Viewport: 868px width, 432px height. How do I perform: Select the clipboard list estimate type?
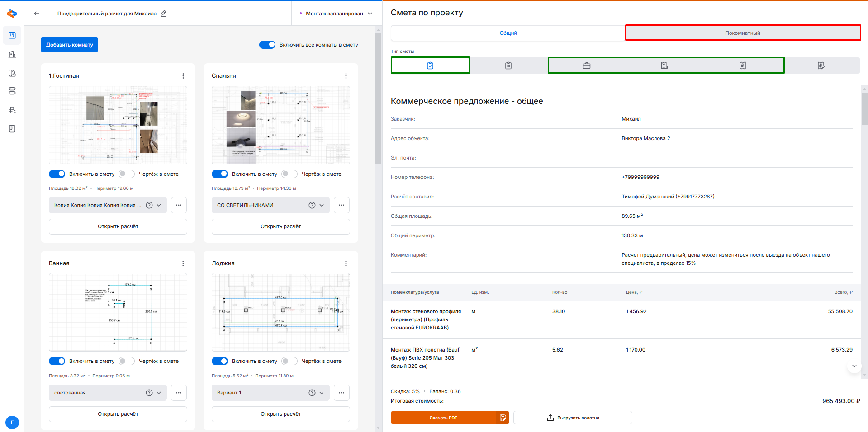point(508,66)
